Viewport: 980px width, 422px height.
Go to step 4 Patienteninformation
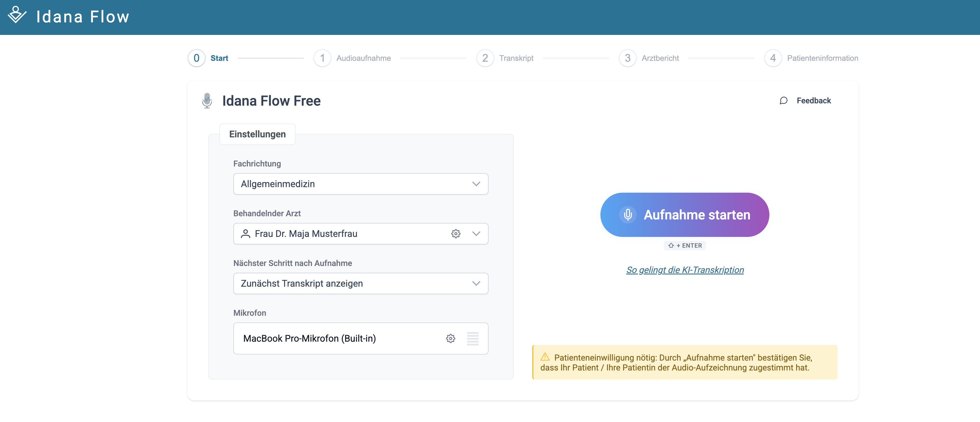(773, 58)
